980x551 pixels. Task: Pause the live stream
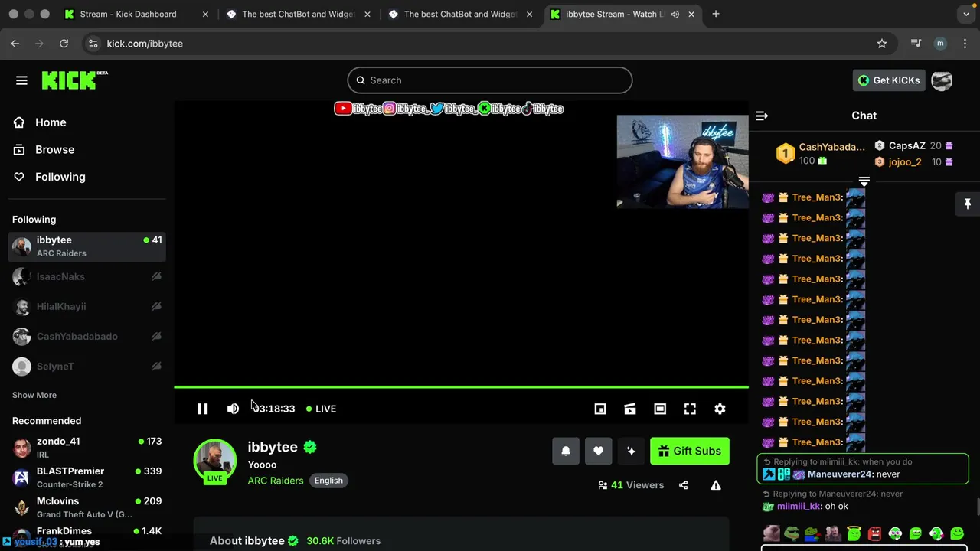(x=202, y=409)
